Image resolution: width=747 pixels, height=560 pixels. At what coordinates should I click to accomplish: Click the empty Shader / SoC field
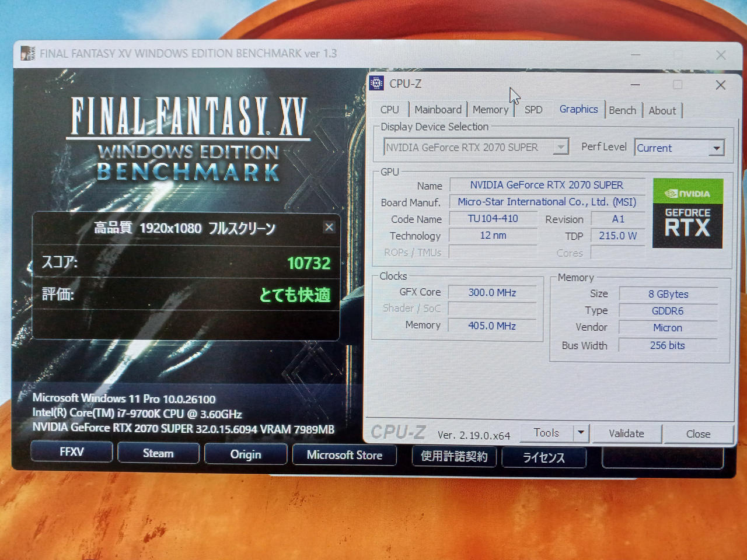(492, 309)
